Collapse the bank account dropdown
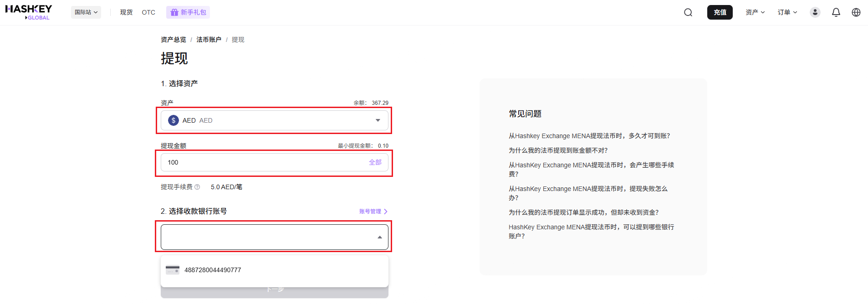Image resolution: width=868 pixels, height=305 pixels. (379, 237)
